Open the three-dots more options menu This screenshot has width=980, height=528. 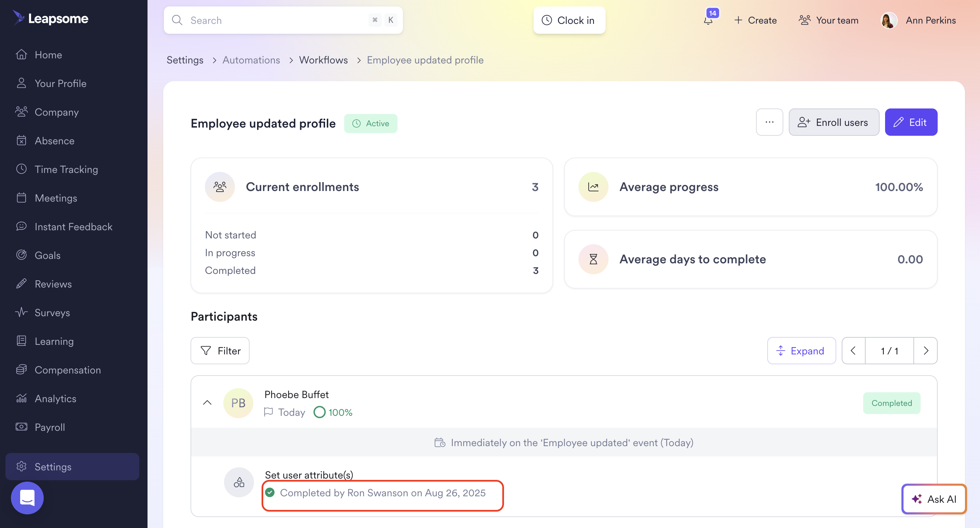(x=769, y=122)
